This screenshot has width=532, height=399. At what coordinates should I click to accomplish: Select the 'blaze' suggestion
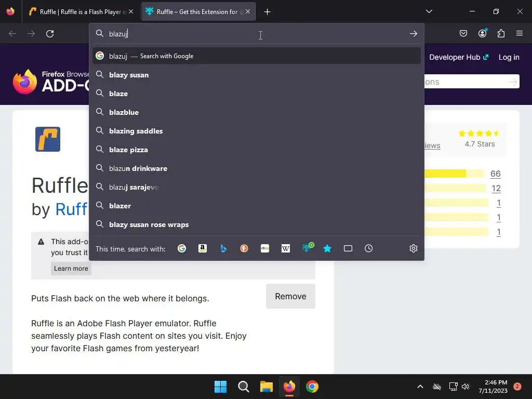point(257,94)
